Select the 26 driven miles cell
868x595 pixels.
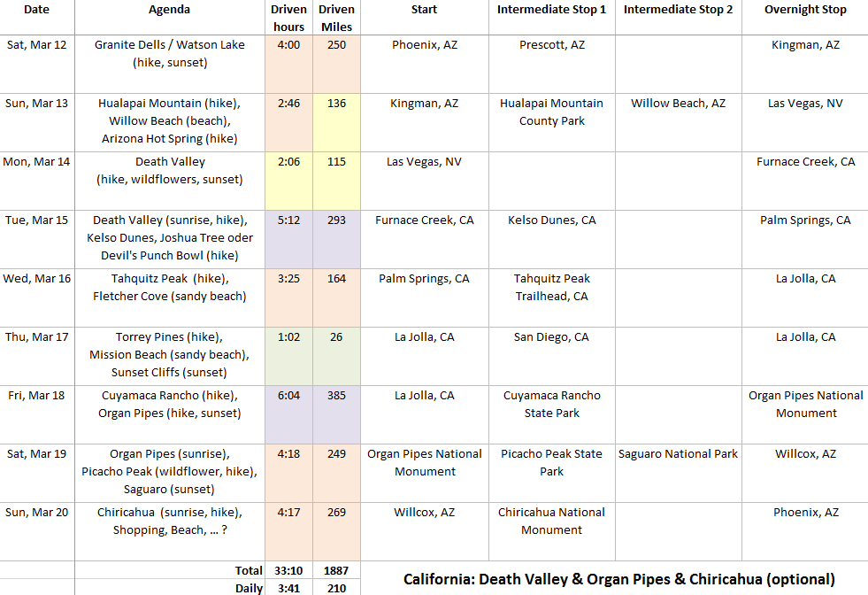(336, 337)
